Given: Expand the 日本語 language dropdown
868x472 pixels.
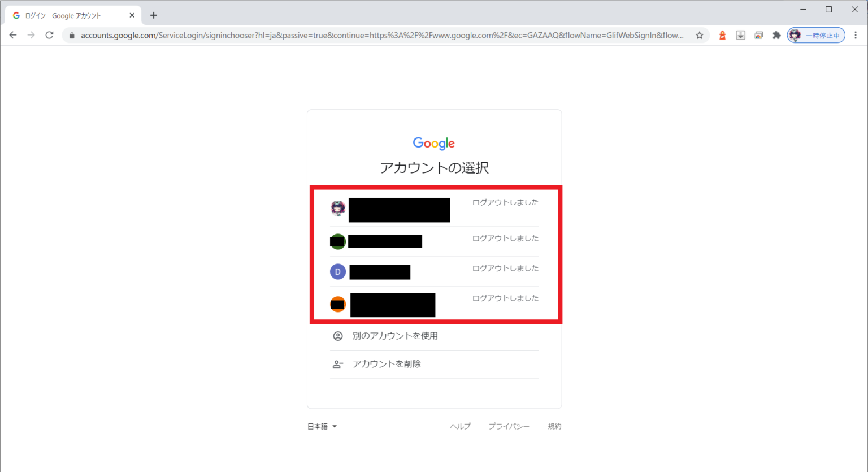Looking at the screenshot, I should click(322, 426).
